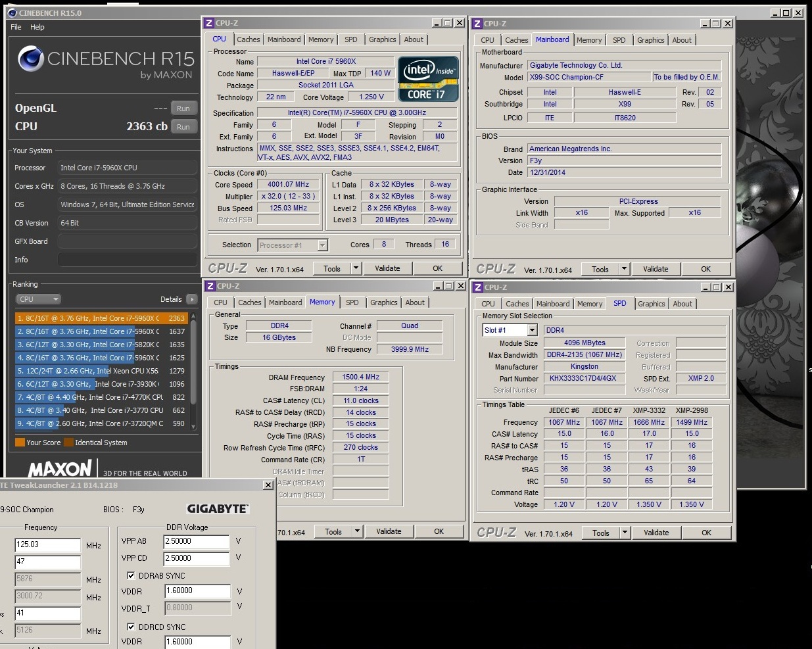Open the Processor #1 selection dropdown

click(293, 245)
